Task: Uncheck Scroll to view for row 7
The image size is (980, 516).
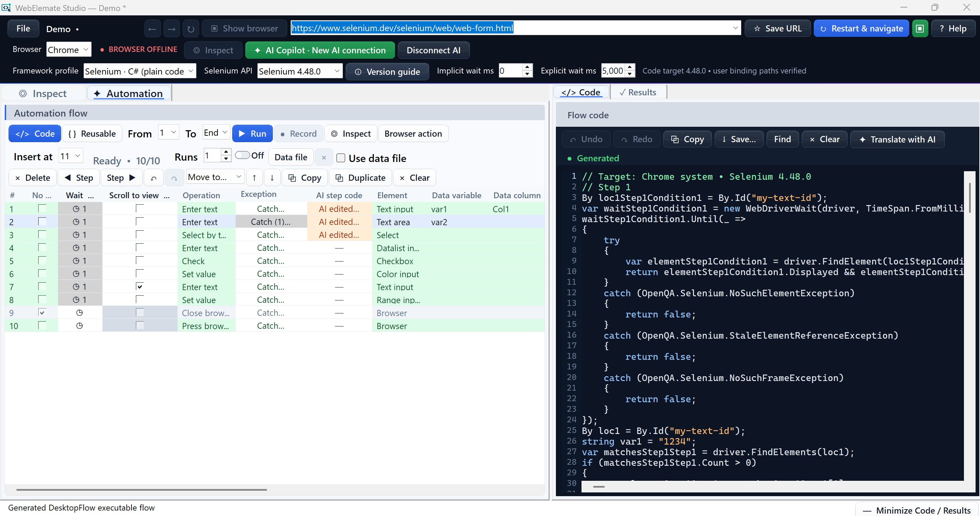Action: point(140,286)
